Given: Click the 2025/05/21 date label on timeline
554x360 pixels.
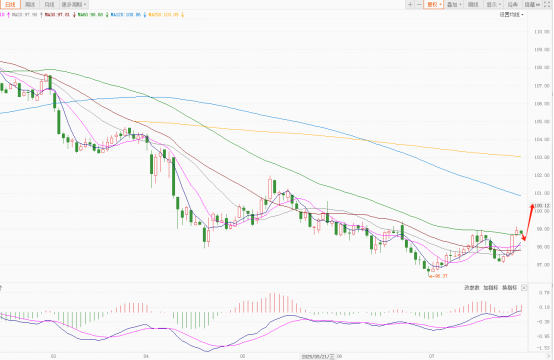Looking at the screenshot, I should [318, 356].
